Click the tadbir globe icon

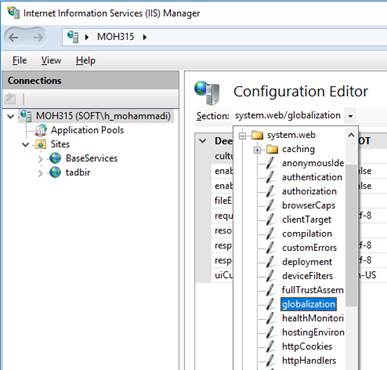(55, 173)
